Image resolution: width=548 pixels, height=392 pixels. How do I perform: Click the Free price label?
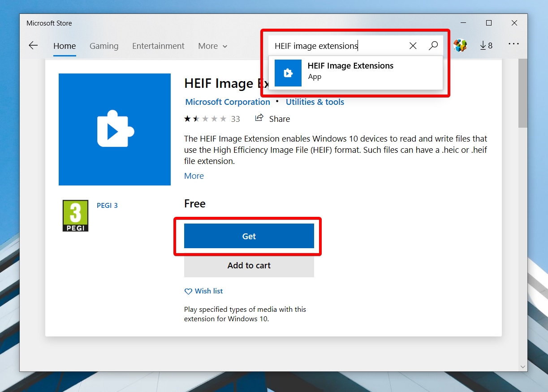pyautogui.click(x=195, y=203)
